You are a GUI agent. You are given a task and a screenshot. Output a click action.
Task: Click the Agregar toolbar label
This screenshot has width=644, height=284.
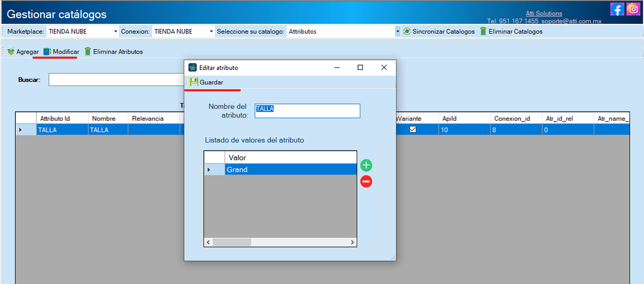28,52
